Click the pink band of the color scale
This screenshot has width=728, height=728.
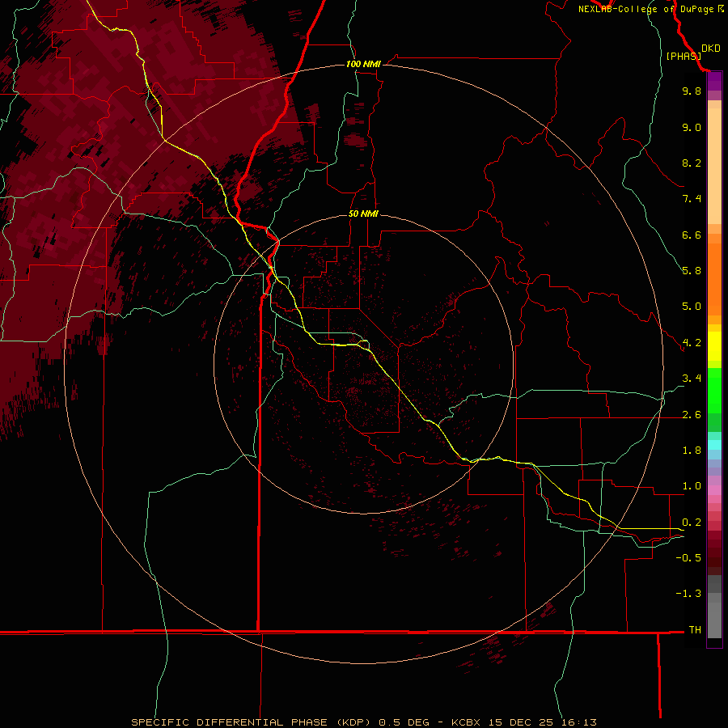coord(714,490)
